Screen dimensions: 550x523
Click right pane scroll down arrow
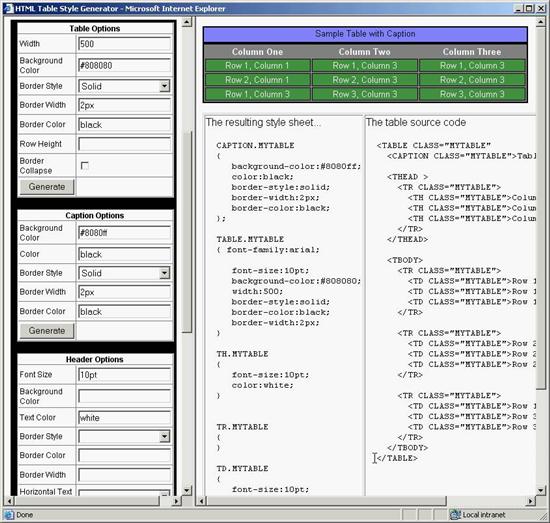[x=541, y=490]
